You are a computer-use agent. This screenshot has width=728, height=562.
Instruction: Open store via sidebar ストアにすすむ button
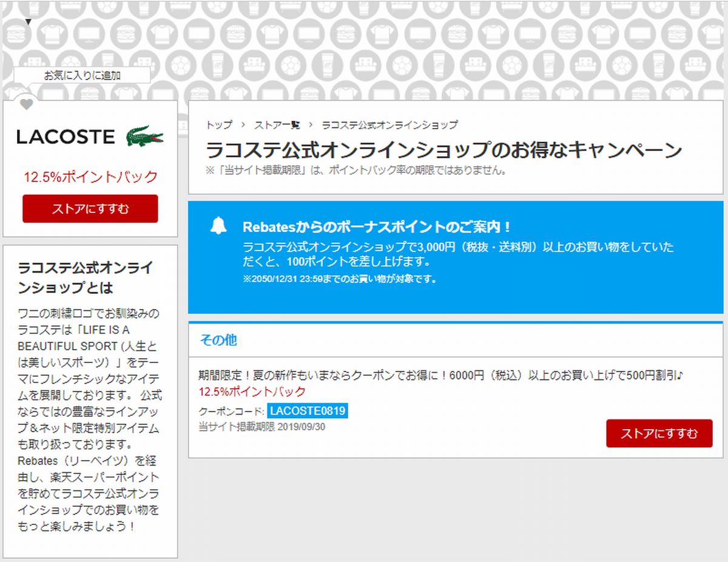tap(90, 209)
